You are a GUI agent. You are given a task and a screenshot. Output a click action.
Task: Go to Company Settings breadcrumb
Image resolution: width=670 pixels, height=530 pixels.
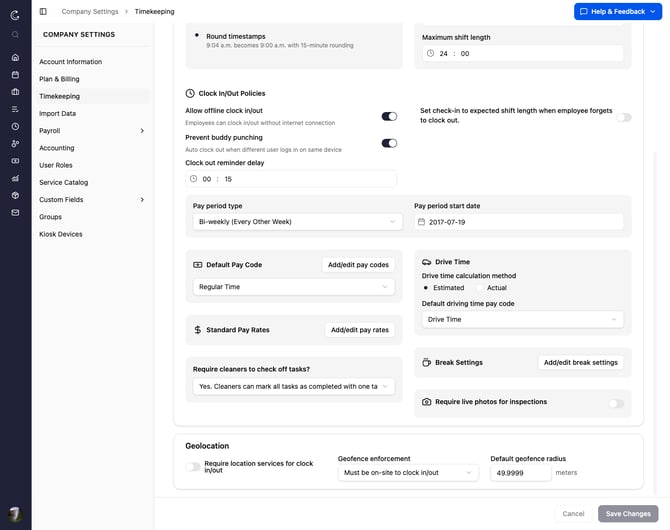[90, 12]
